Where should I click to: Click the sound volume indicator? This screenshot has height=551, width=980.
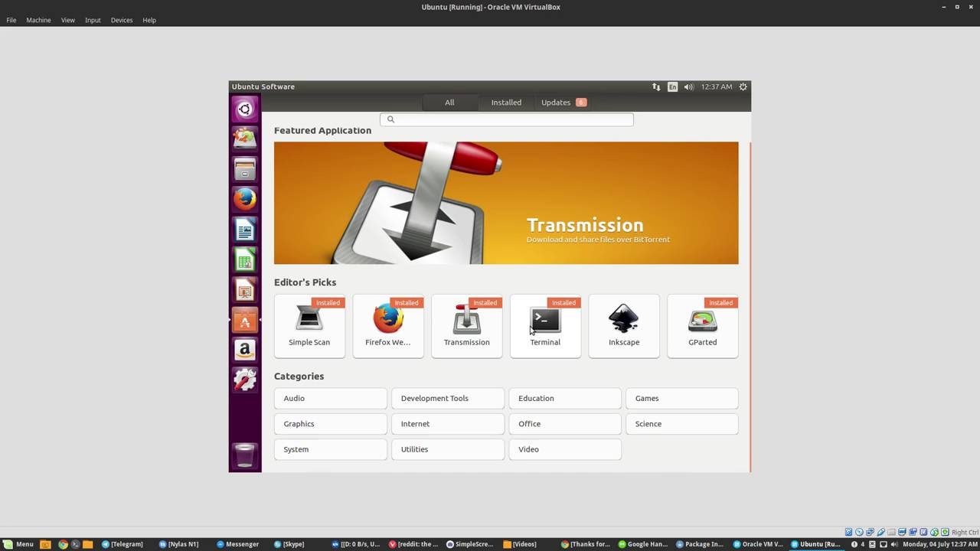(x=688, y=86)
